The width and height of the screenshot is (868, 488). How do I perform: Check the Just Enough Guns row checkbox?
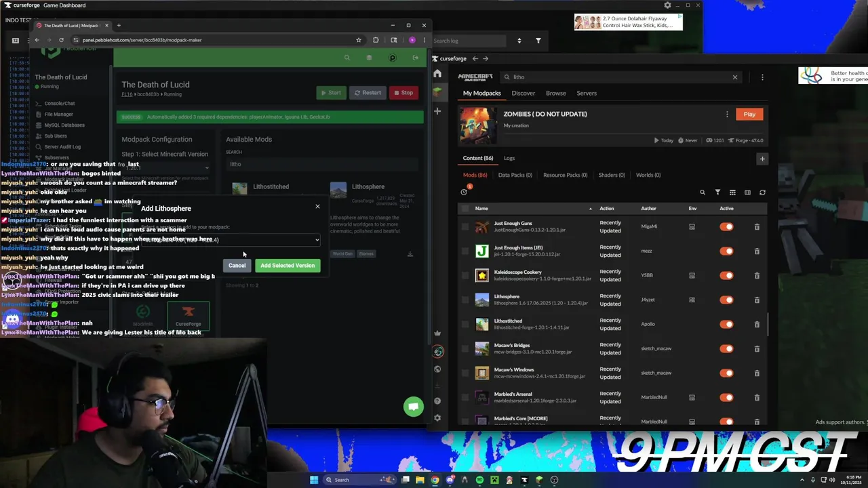click(465, 226)
